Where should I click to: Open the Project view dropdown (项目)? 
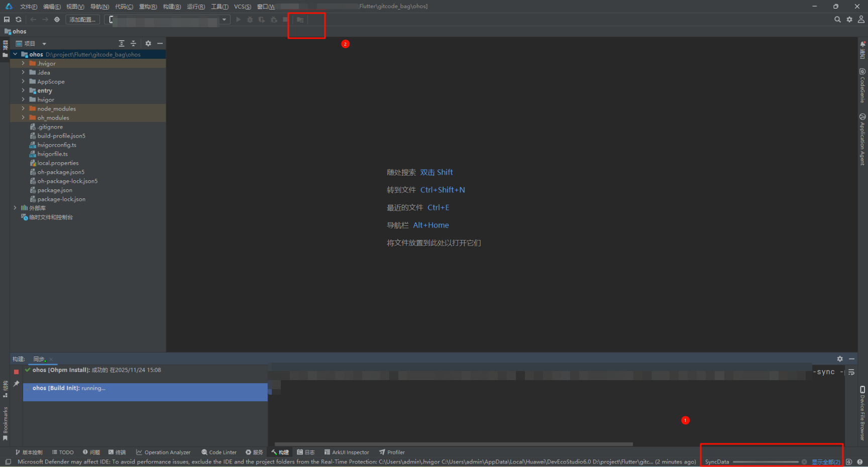(31, 44)
